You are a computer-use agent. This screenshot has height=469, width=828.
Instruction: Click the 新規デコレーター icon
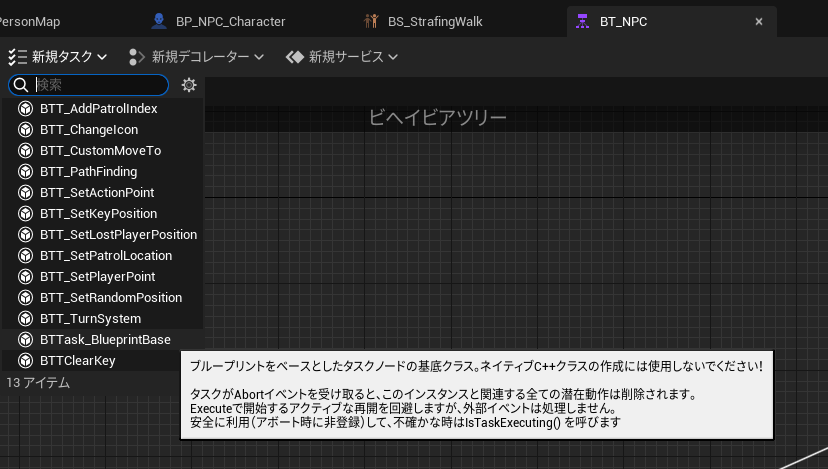click(x=137, y=57)
